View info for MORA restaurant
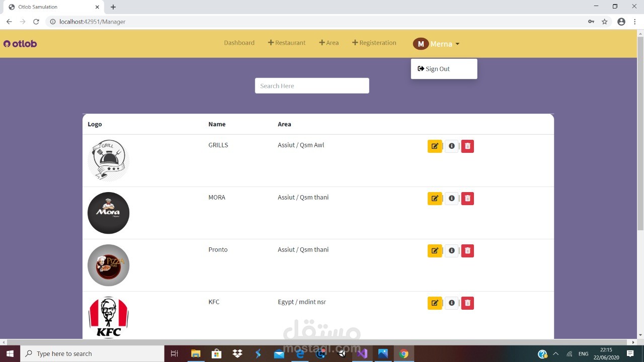This screenshot has width=644, height=362. [452, 199]
